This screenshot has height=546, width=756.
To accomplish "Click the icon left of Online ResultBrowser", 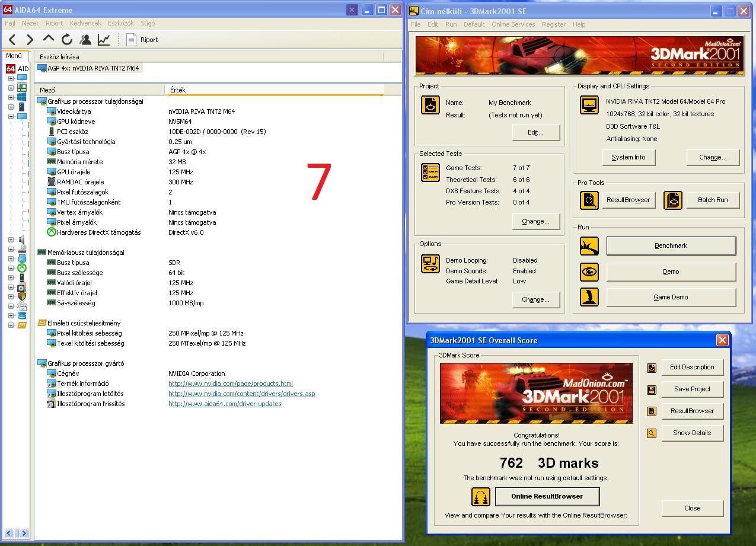I will [x=481, y=496].
